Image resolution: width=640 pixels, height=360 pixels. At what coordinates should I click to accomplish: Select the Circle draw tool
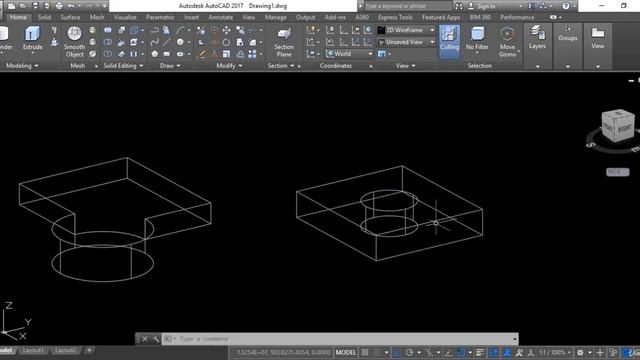tap(180, 42)
